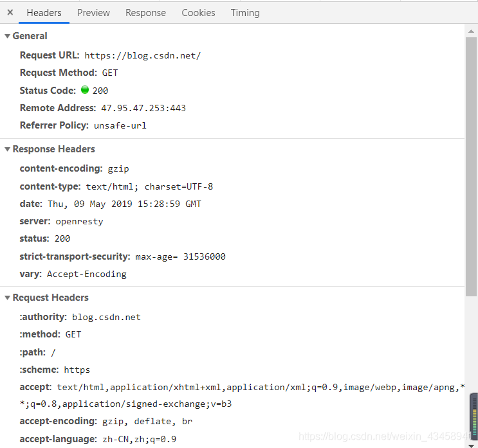This screenshot has height=448, width=478.
Task: Click the Remote Address label
Action: (58, 108)
